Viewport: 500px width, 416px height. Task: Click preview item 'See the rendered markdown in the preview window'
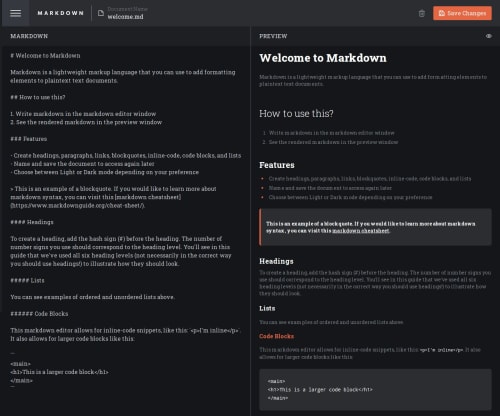[x=333, y=142]
